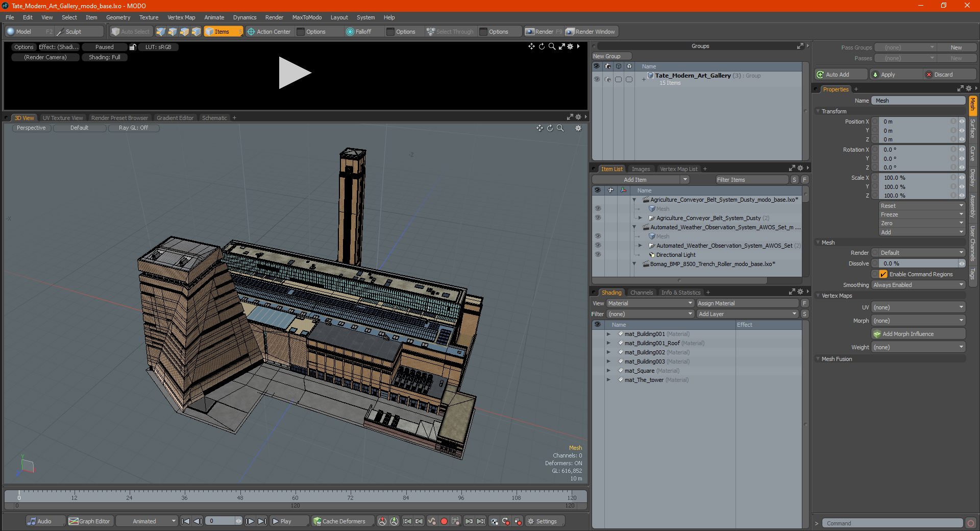The height and width of the screenshot is (531, 980).
Task: Click zoom icon in render preview
Action: coord(552,46)
